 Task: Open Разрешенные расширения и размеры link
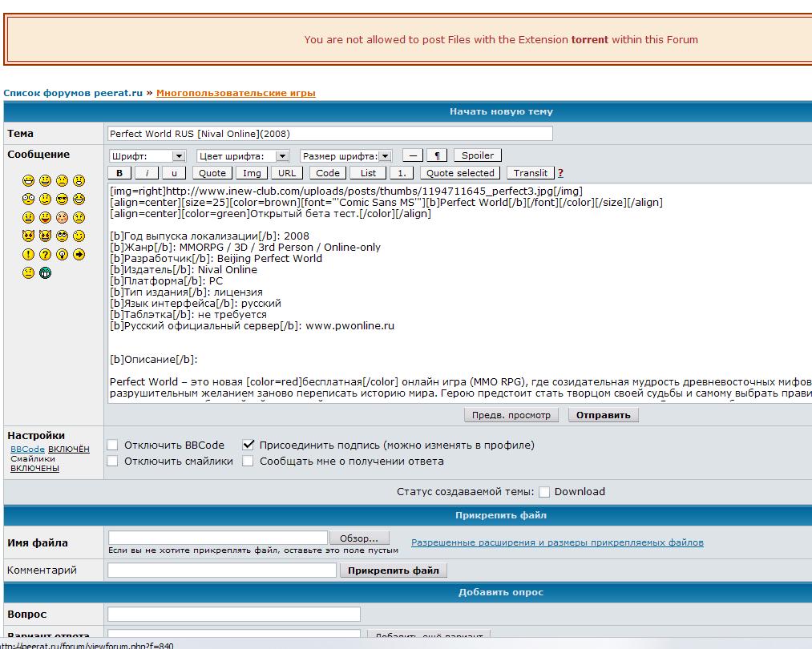click(557, 542)
